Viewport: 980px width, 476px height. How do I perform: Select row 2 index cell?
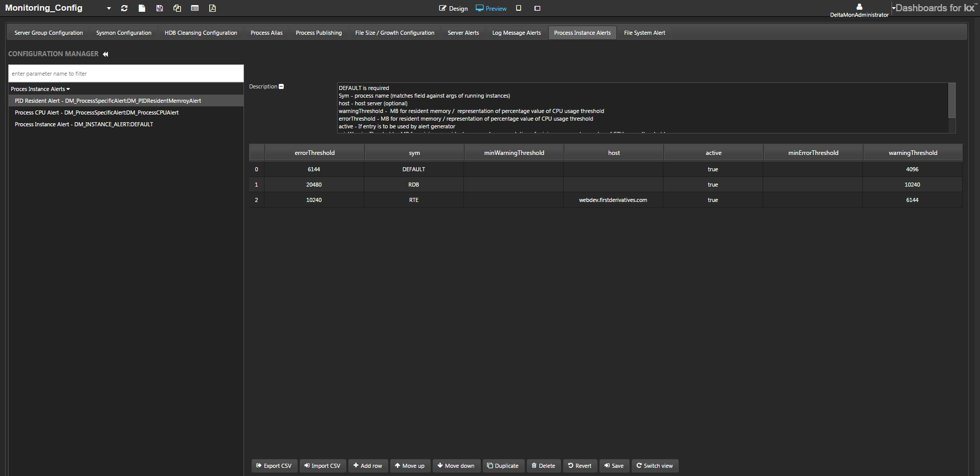pyautogui.click(x=256, y=200)
